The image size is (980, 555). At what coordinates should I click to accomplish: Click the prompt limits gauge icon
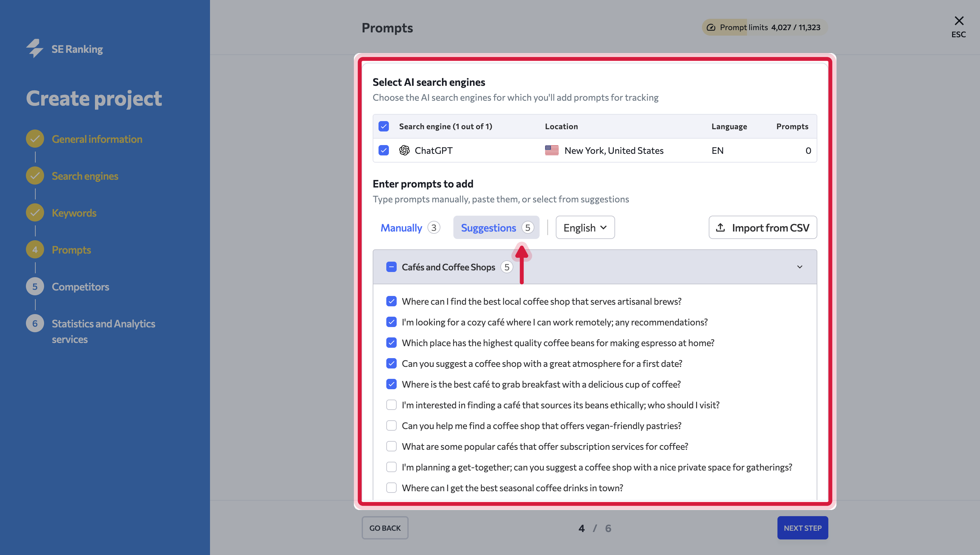(711, 28)
